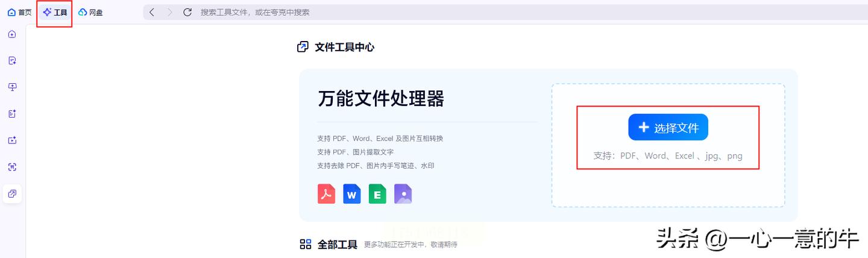Open the sidebar scan frame icon
The image size is (868, 258).
click(12, 166)
